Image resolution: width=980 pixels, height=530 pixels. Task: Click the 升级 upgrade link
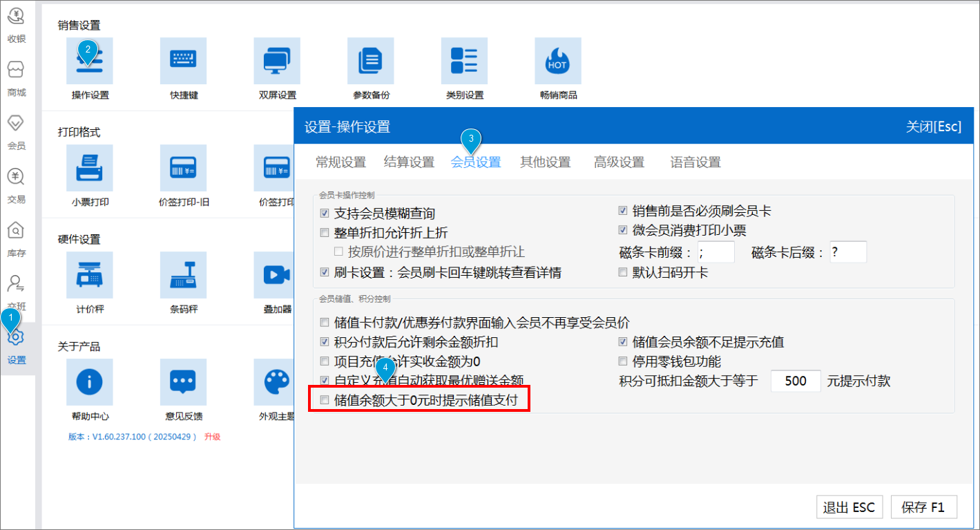pyautogui.click(x=212, y=437)
